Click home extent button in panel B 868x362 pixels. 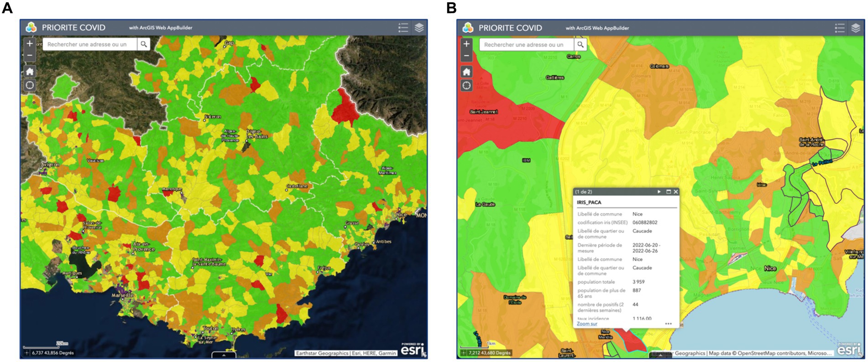466,72
